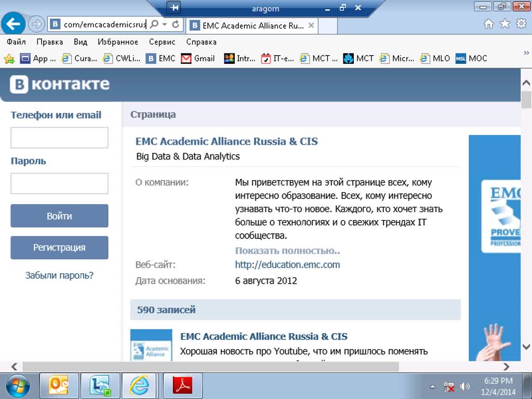Open the MLO favorites bookmark
Viewport: 532px width, 399px height.
pyautogui.click(x=435, y=59)
